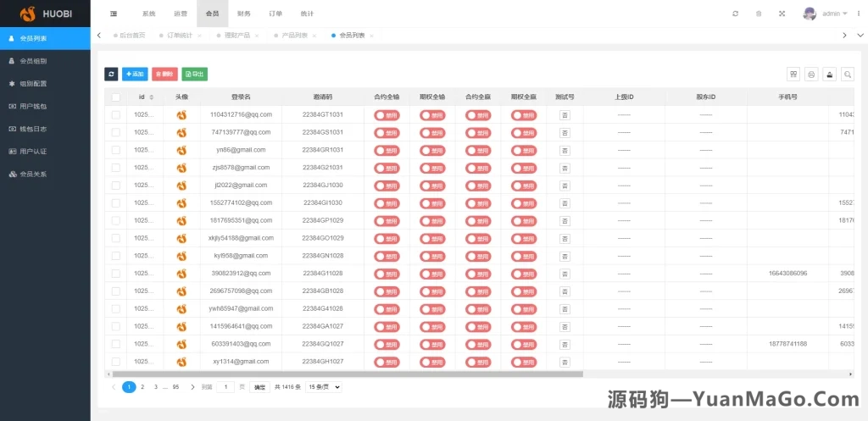
Task: Close the 会员列表 tab
Action: point(371,36)
